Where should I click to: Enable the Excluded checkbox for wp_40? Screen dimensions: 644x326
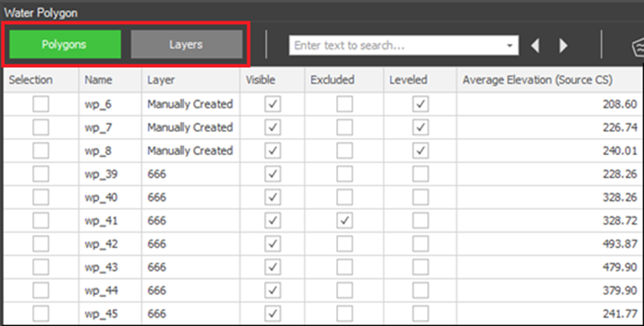(x=344, y=198)
